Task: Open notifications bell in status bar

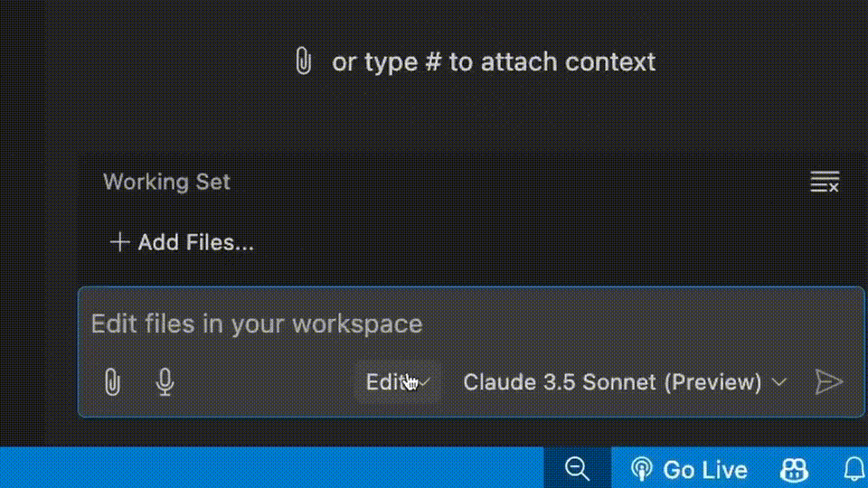Action: 854,469
